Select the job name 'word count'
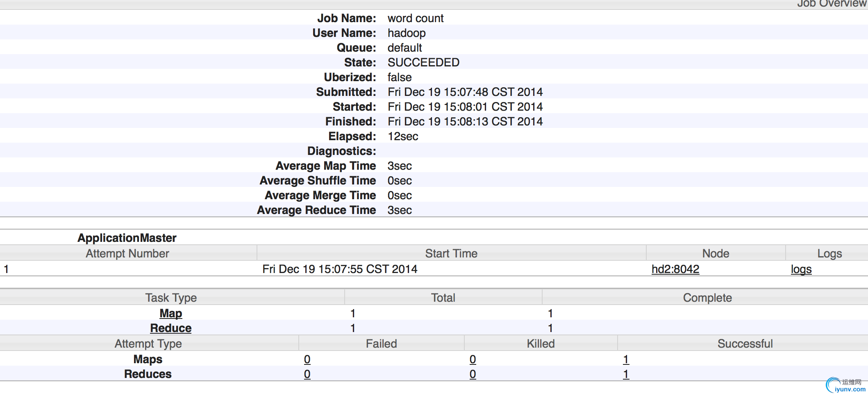This screenshot has height=396, width=868. coord(416,18)
